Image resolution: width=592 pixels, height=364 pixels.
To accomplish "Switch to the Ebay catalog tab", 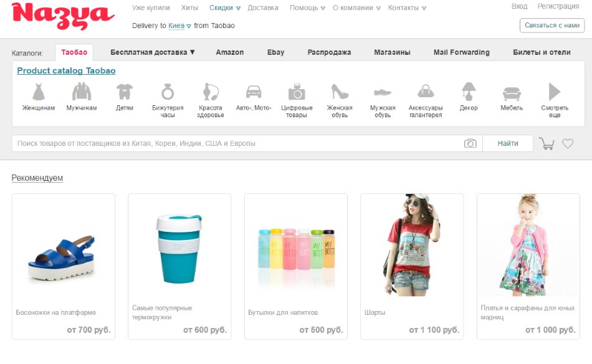I will pyautogui.click(x=275, y=52).
